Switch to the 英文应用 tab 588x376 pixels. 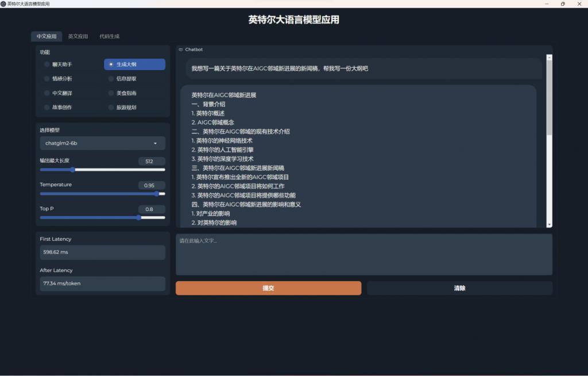coord(79,36)
